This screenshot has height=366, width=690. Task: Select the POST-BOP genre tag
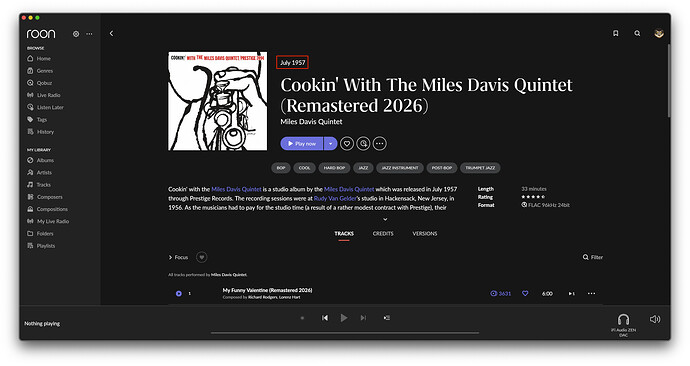click(x=442, y=168)
